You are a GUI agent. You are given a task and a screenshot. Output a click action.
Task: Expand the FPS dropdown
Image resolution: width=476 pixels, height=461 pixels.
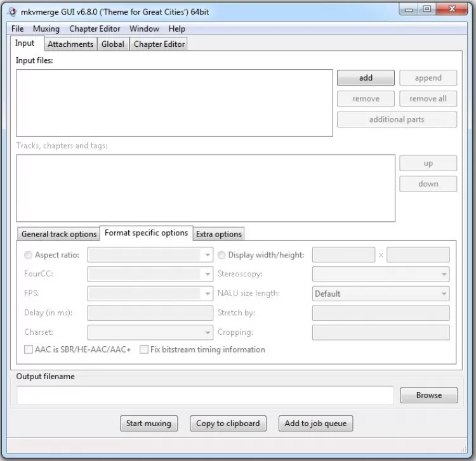pyautogui.click(x=208, y=294)
